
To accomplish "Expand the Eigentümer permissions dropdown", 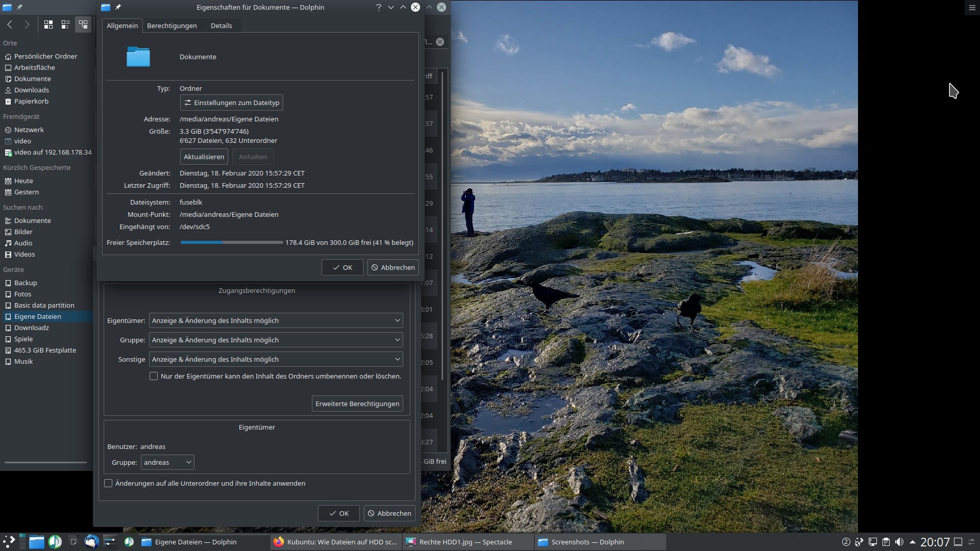I will click(x=276, y=320).
